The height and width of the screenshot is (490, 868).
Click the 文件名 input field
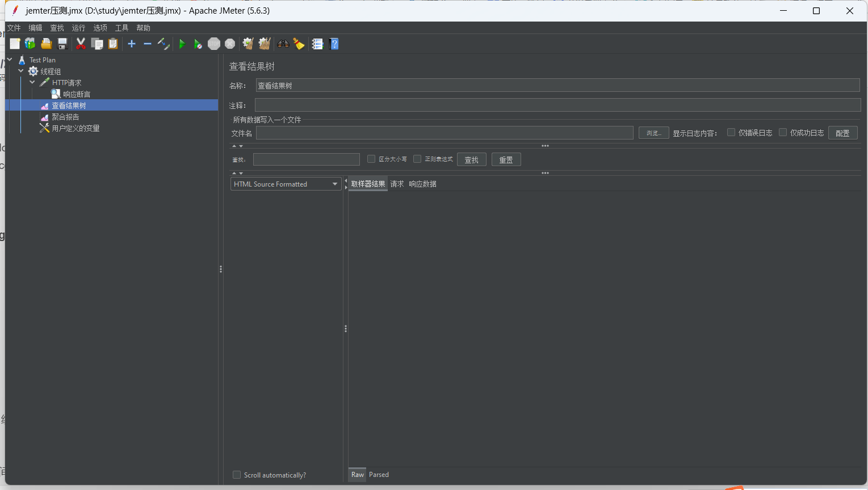click(444, 133)
